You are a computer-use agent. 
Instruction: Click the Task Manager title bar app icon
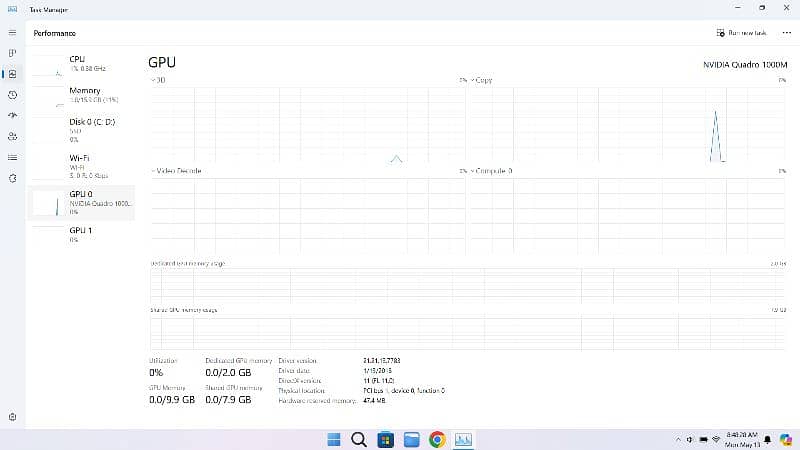(x=13, y=9)
